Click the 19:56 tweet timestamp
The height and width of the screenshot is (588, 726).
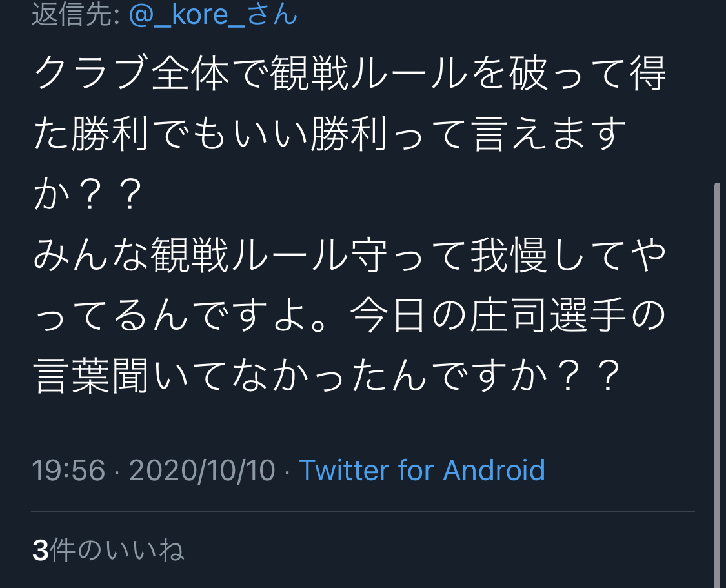point(68,470)
